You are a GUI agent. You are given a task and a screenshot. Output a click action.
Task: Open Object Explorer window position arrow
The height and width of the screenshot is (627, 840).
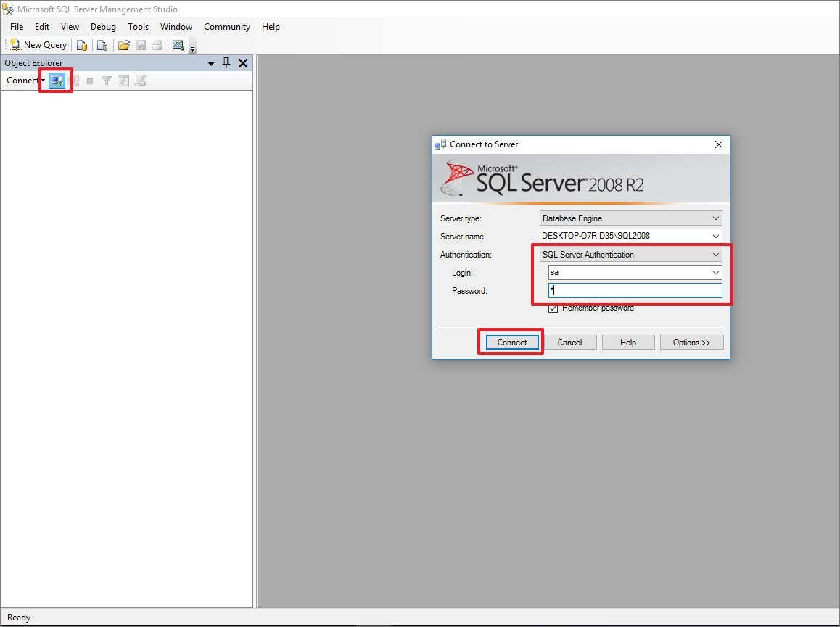211,63
